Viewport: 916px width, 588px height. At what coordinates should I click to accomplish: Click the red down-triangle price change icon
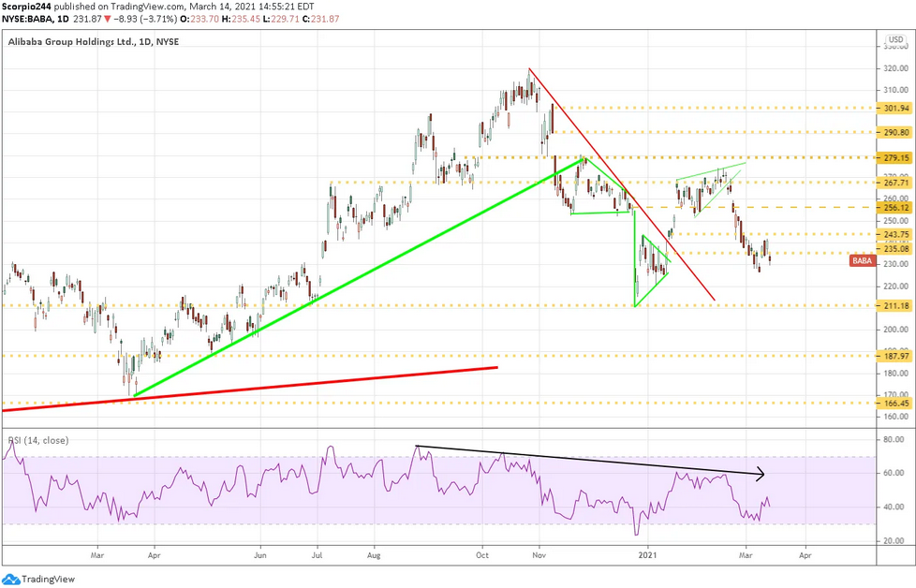107,19
